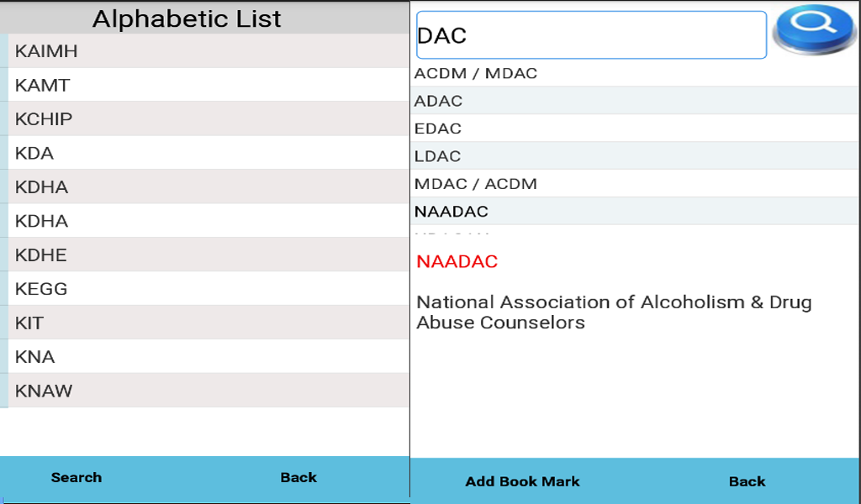Click Back under the Alphabetic List
Image resolution: width=861 pixels, height=504 pixels.
(x=298, y=476)
